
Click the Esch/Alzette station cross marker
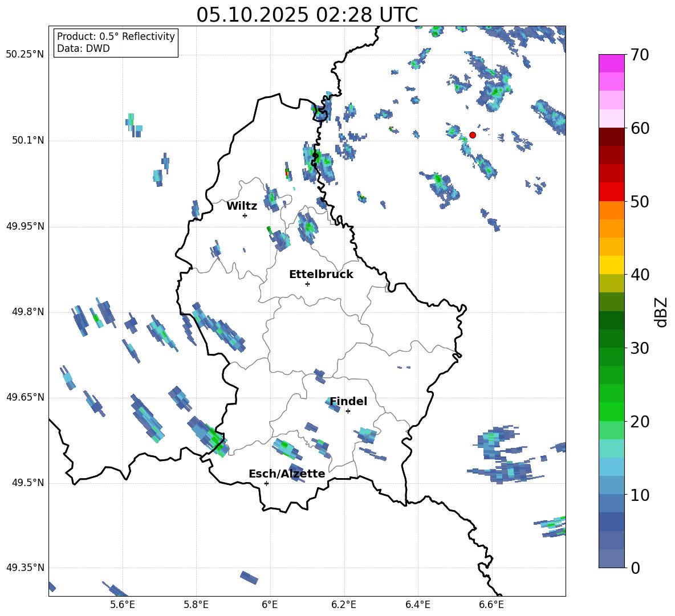tap(266, 483)
